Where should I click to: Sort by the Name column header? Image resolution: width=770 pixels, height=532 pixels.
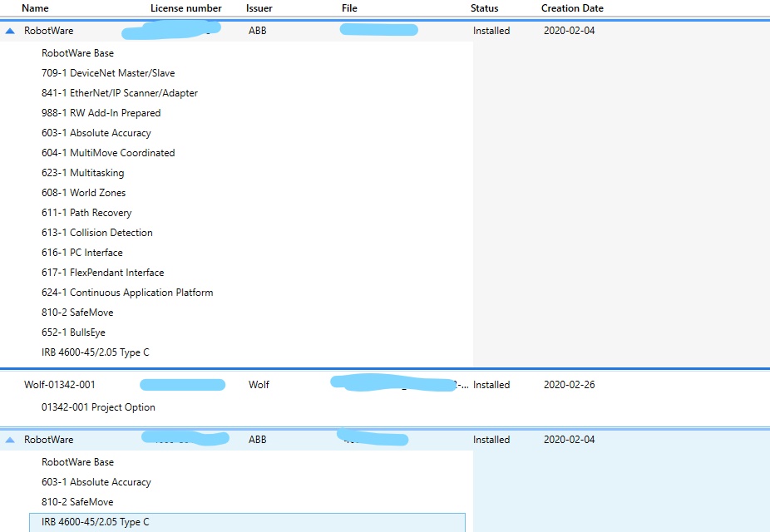click(35, 8)
